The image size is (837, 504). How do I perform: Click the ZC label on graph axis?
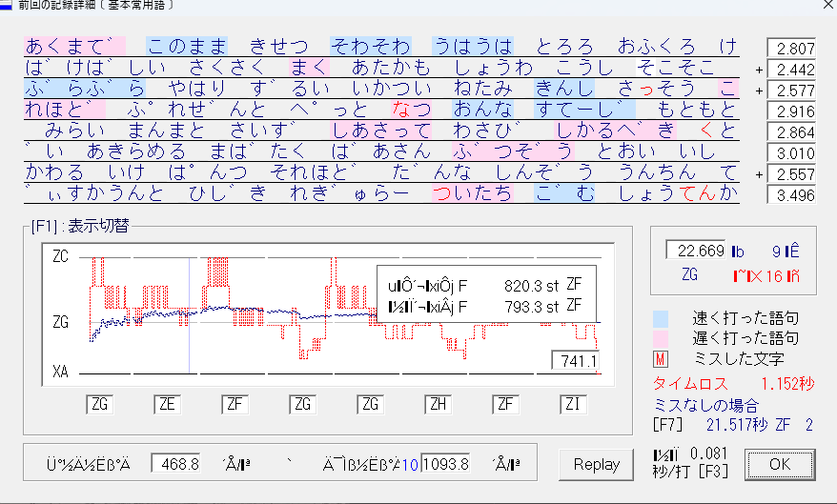pos(60,256)
